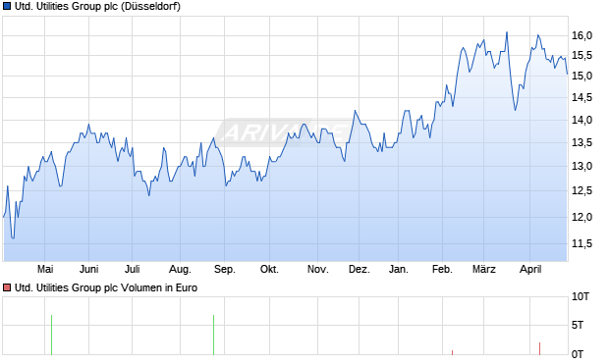The width and height of the screenshot is (609, 364).
Task: Click the 14,5 price axis value
Action: [x=581, y=97]
